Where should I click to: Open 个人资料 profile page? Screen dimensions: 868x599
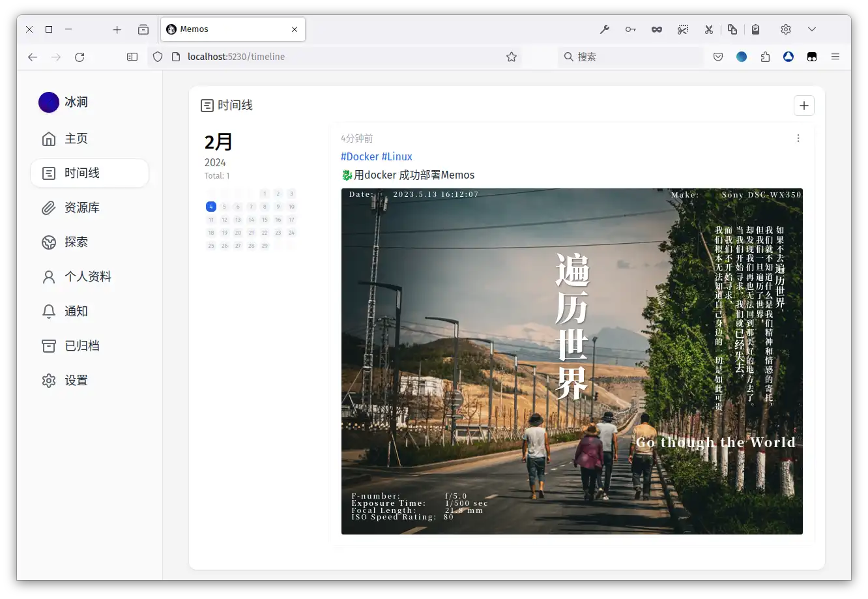click(x=87, y=277)
